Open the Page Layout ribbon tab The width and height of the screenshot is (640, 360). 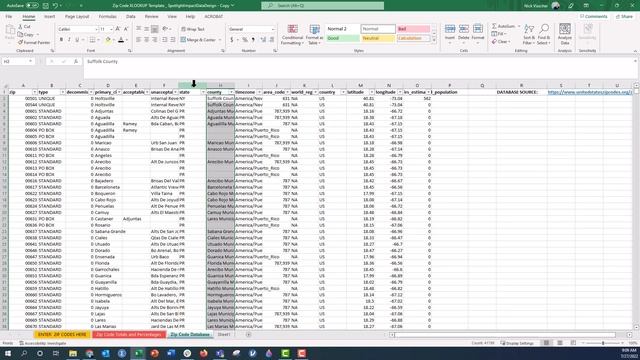pos(77,16)
